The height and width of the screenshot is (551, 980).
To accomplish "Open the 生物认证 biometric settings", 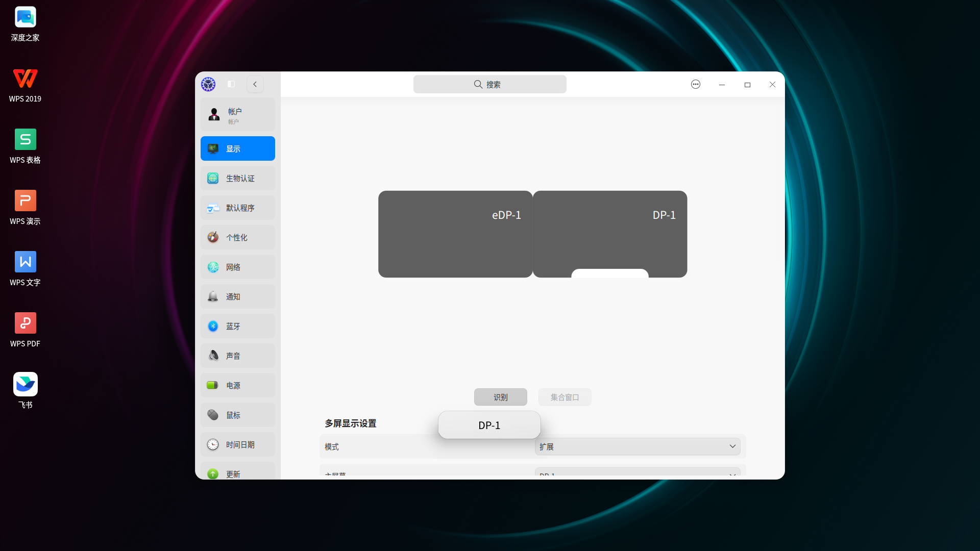I will 238,178.
